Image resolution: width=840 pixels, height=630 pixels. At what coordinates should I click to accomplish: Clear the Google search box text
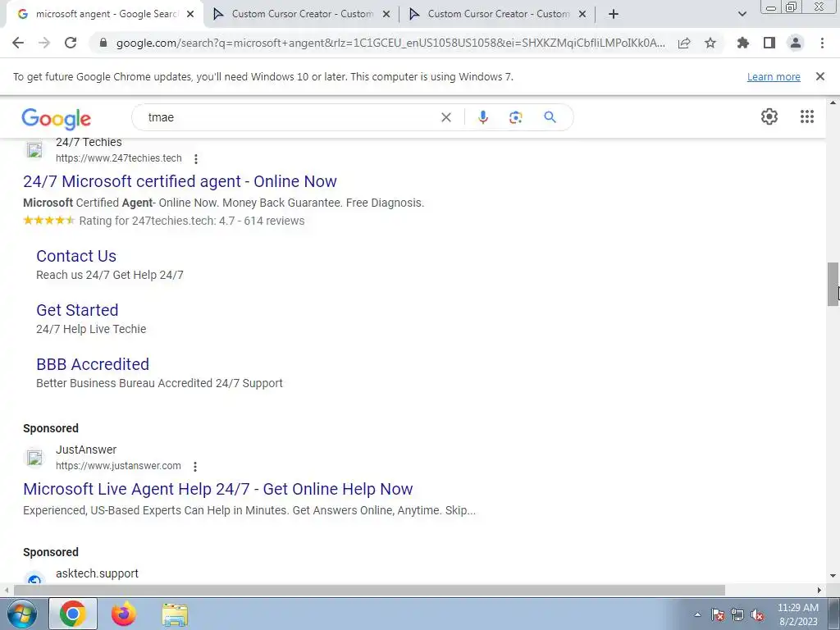pyautogui.click(x=445, y=117)
